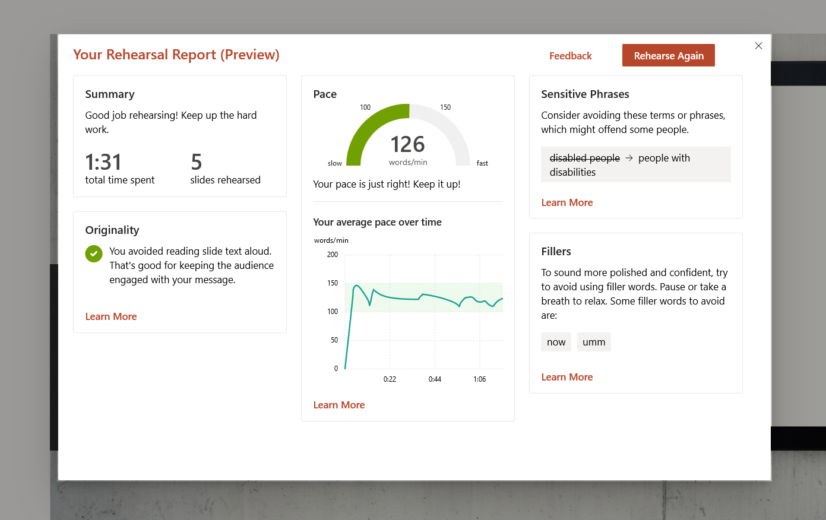
Task: Click the 0:44 marker on the pace chart
Action: pyautogui.click(x=435, y=379)
